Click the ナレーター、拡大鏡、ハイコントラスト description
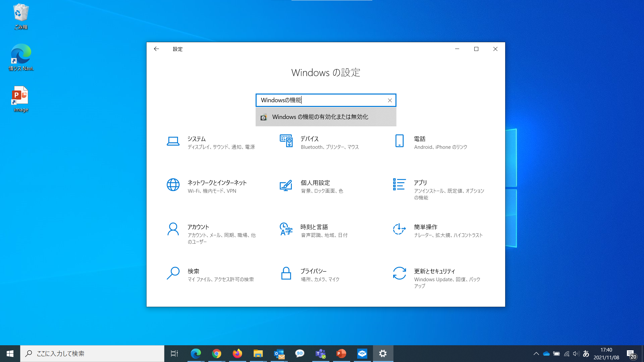Screen dimensions: 644x362 coord(448,235)
